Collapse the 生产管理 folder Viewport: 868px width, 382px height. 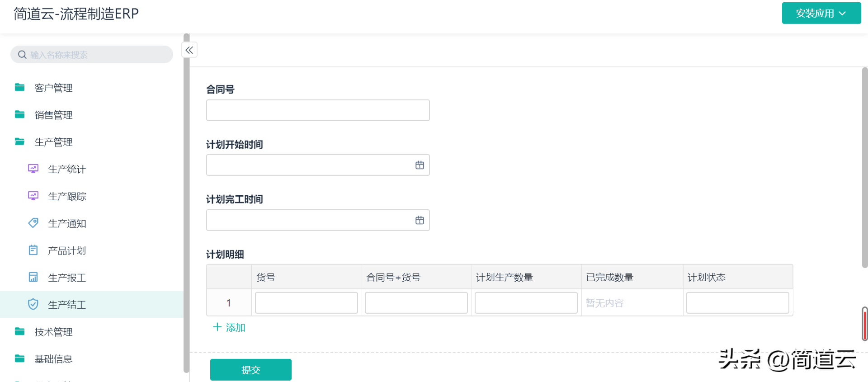pyautogui.click(x=53, y=142)
